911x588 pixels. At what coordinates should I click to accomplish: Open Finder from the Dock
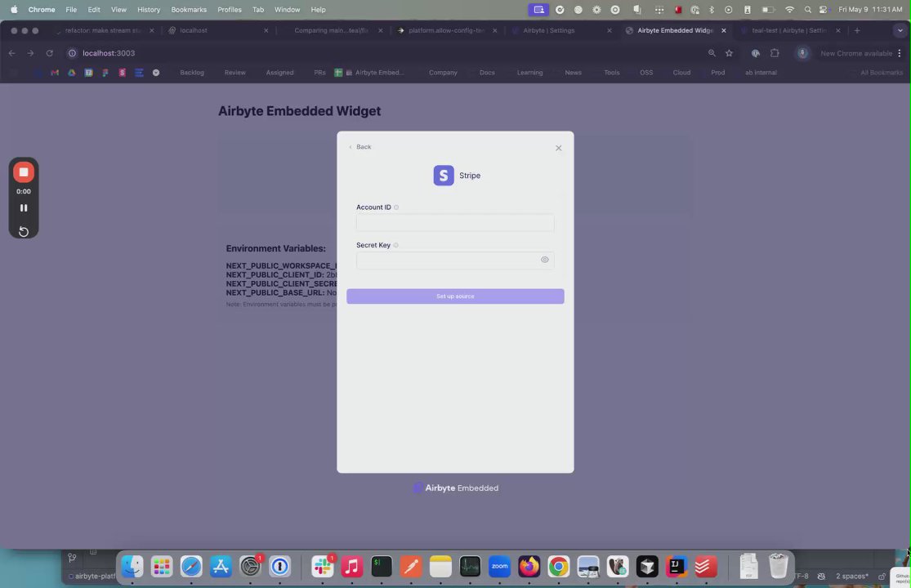[132, 566]
